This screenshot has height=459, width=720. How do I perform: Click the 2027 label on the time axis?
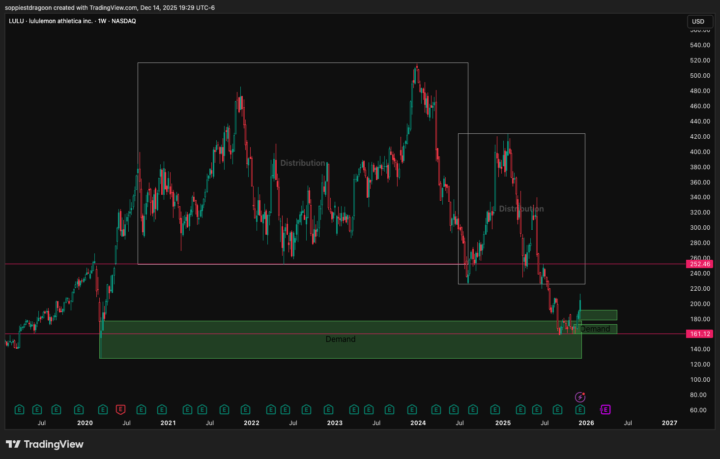[669, 423]
